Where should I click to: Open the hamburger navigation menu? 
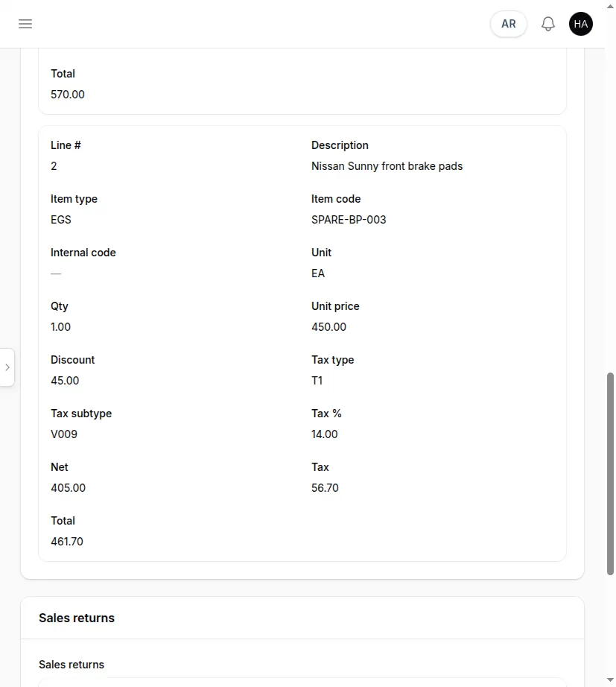click(x=25, y=24)
